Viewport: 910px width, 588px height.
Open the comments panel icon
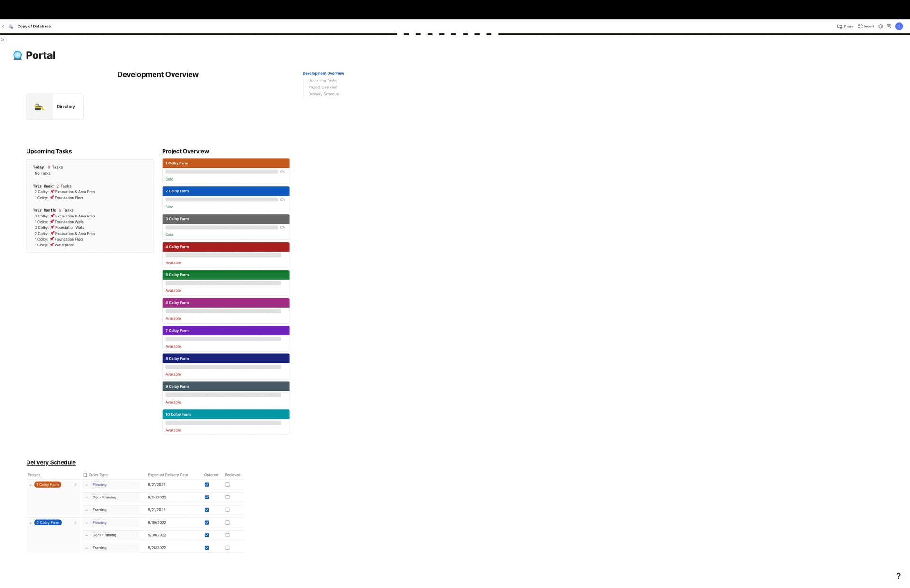point(889,27)
